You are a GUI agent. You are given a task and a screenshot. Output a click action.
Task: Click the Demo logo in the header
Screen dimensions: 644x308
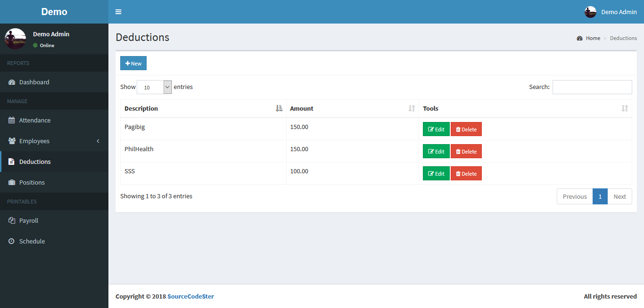[x=54, y=12]
